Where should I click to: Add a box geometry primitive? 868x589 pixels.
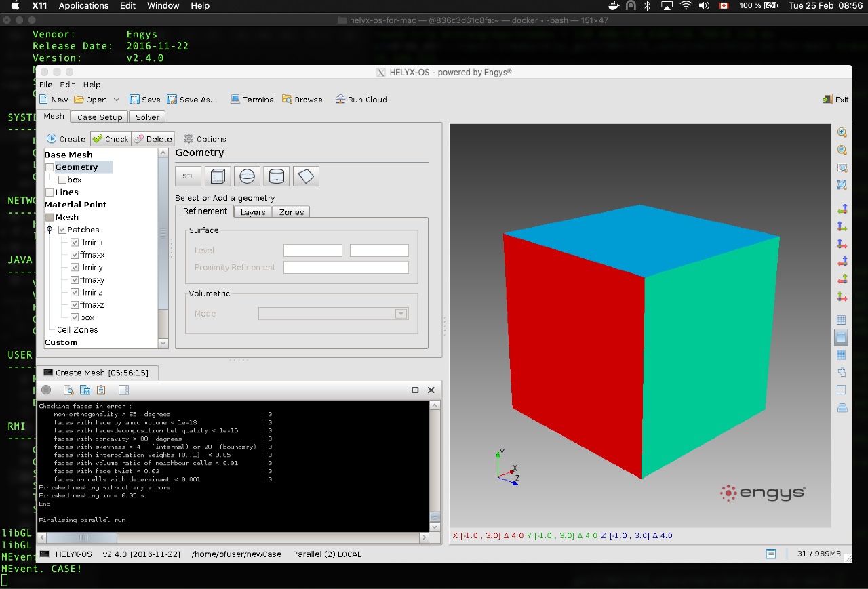click(218, 176)
